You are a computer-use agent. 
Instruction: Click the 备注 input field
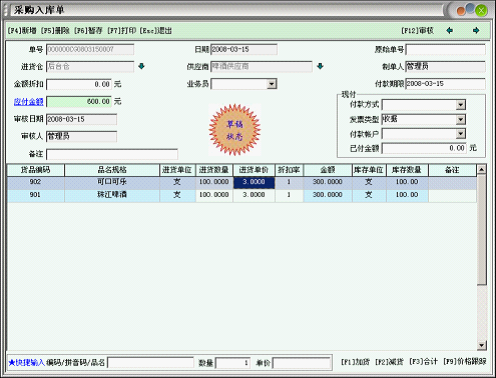[x=112, y=154]
